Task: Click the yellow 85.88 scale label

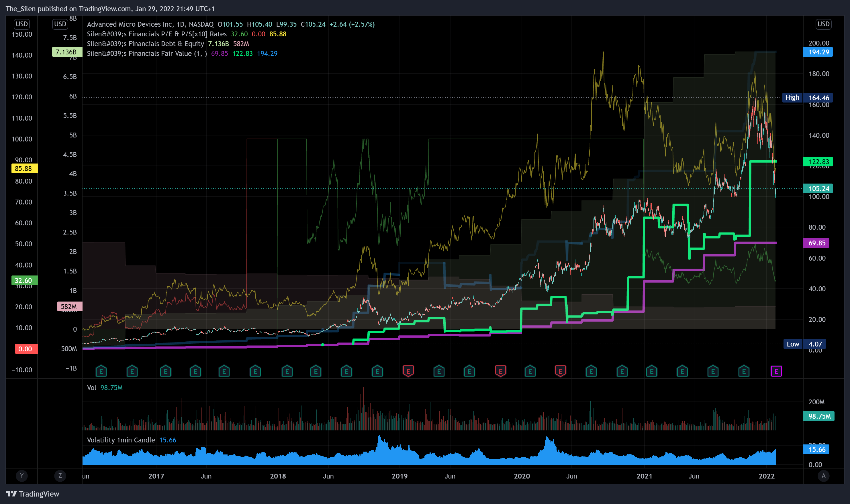Action: (24, 168)
